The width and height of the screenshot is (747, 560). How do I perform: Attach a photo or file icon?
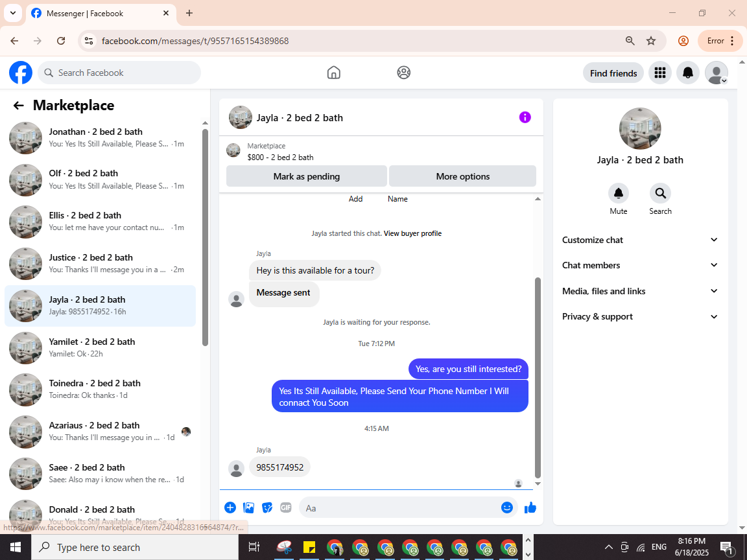point(249,507)
